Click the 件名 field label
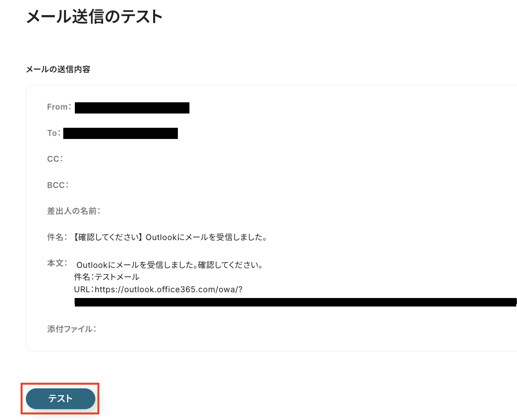The height and width of the screenshot is (420, 517). tap(57, 237)
